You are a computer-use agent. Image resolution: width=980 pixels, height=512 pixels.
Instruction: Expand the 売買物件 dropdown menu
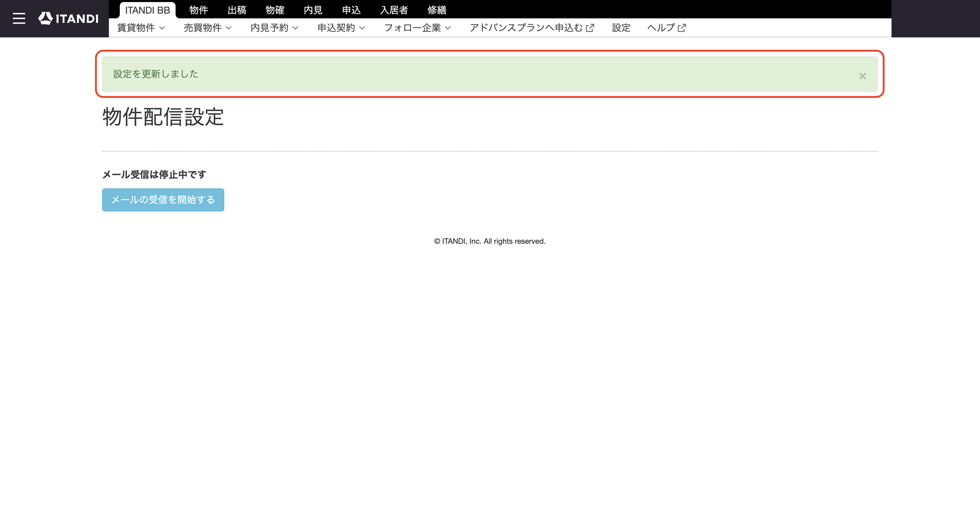tap(208, 28)
